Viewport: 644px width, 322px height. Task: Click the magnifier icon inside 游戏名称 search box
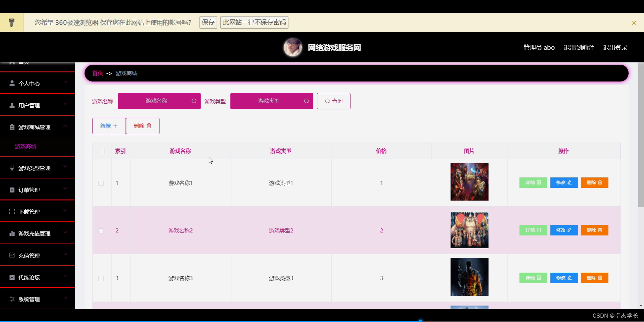pyautogui.click(x=194, y=101)
